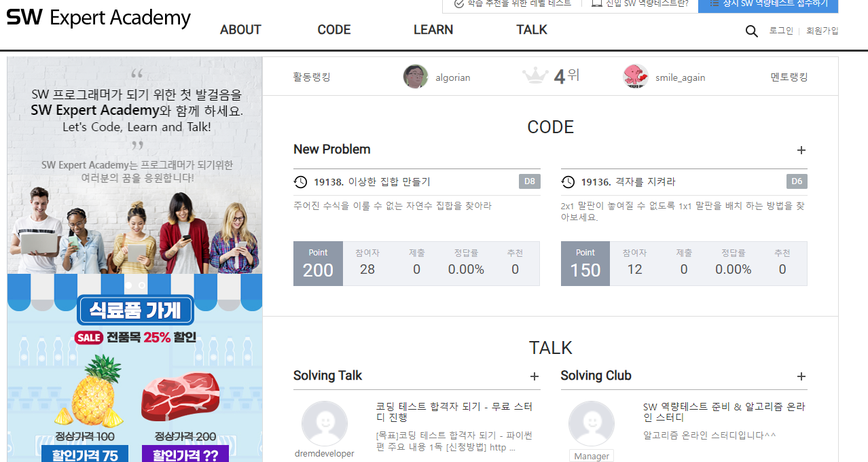Click the 4위 rank text

click(x=566, y=76)
